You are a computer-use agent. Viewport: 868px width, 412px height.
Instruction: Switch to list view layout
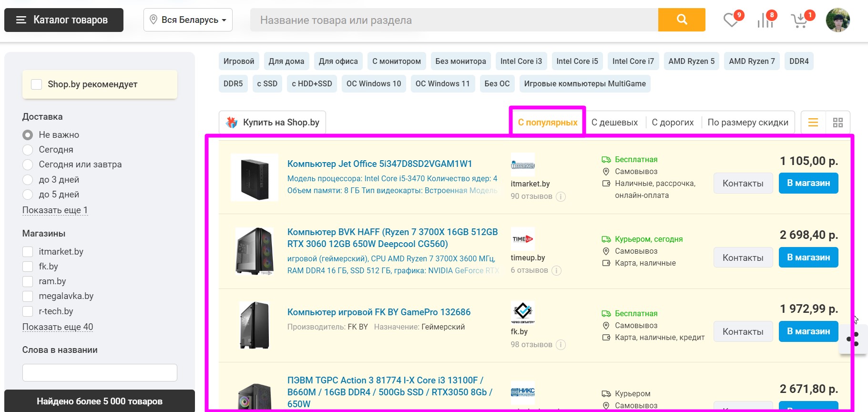[813, 123]
